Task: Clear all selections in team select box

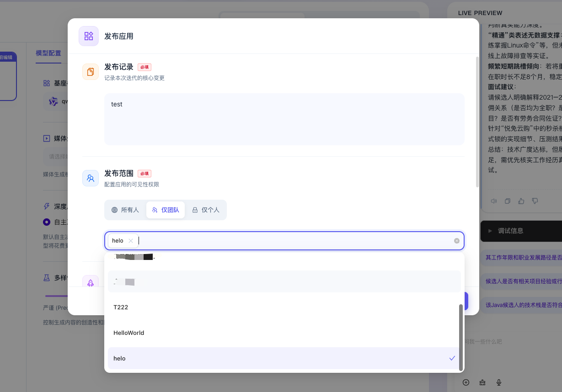Action: click(x=456, y=241)
